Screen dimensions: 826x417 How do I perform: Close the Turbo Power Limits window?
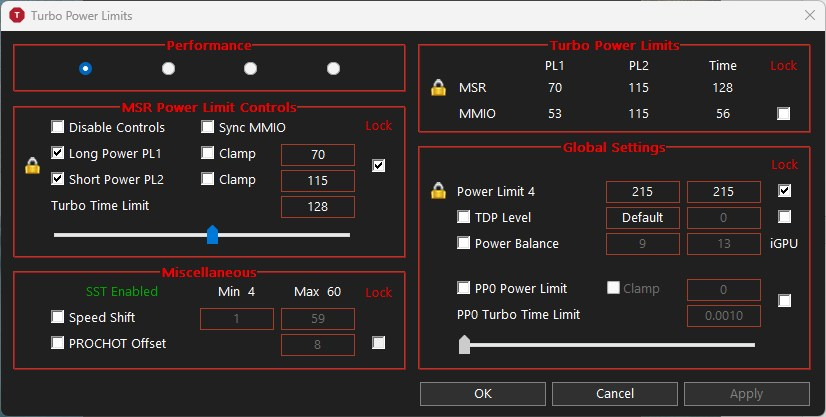(x=810, y=15)
